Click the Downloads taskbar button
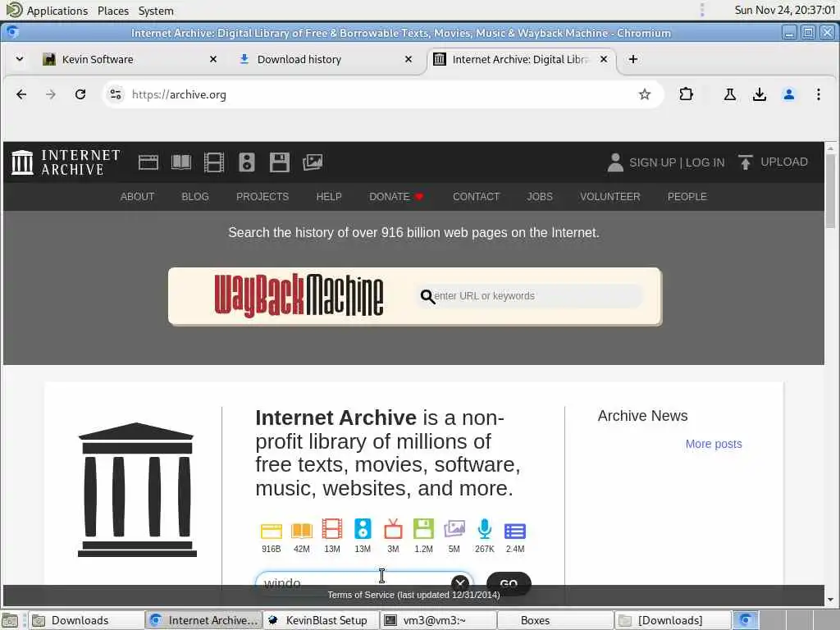 click(85, 620)
